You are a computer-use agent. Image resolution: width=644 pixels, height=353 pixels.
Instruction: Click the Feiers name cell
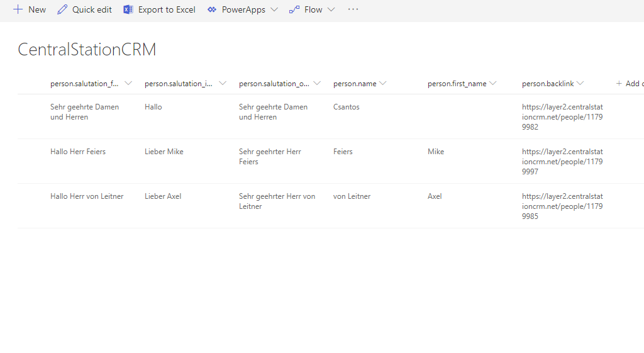tap(343, 152)
